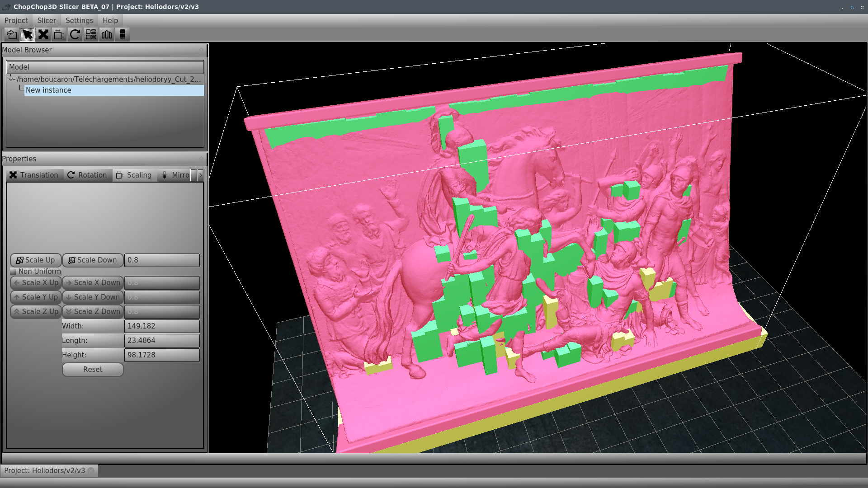Screen dimensions: 868x488
Task: Undock the Properties panel diamond button
Action: [201, 159]
